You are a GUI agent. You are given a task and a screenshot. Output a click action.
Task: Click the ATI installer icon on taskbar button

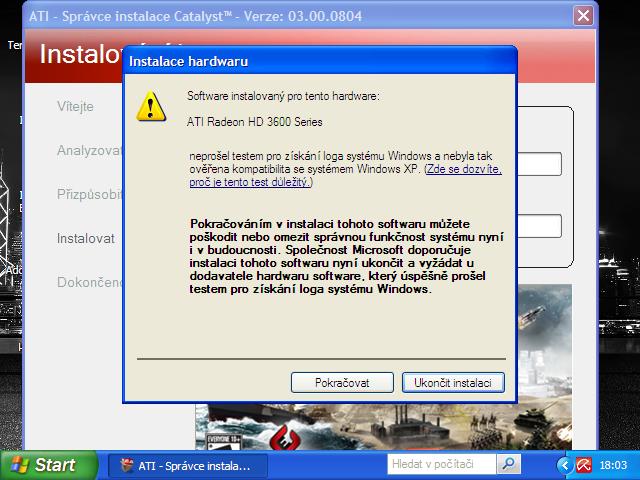tap(127, 465)
